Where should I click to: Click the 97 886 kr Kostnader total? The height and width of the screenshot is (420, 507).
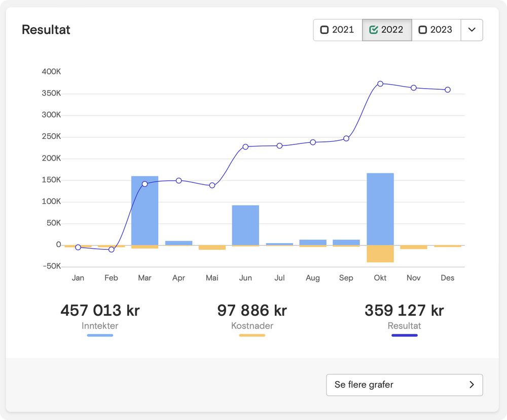pos(252,310)
